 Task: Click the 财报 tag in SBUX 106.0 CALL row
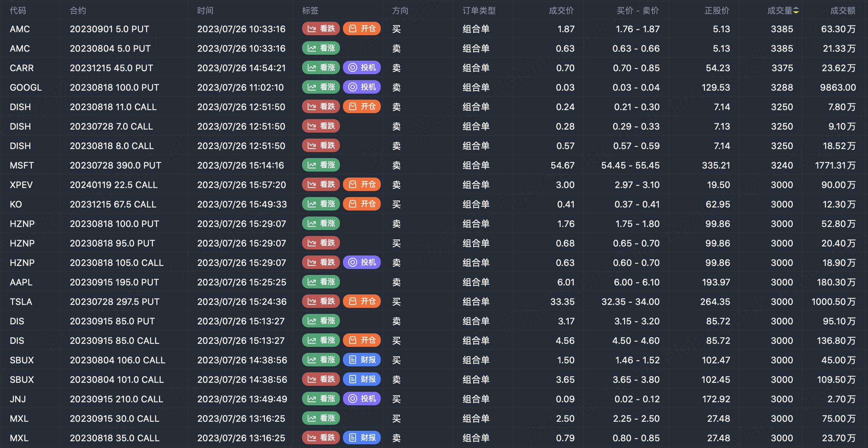pyautogui.click(x=362, y=360)
